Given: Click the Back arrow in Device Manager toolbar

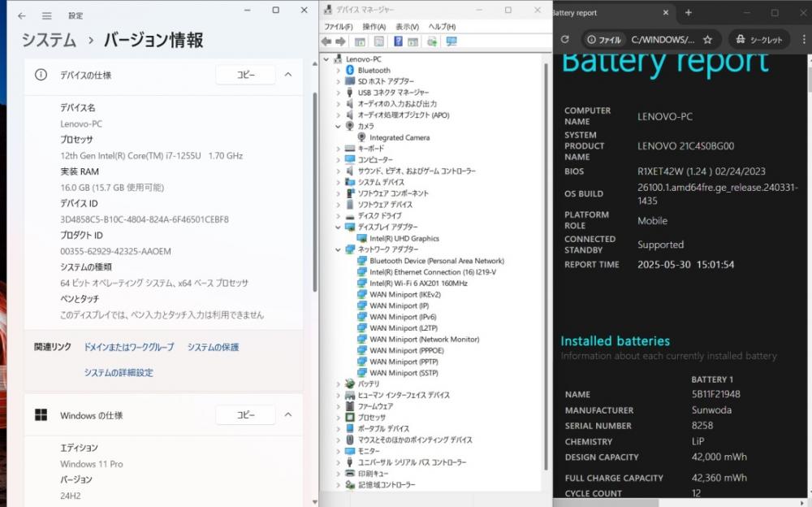Looking at the screenshot, I should 326,41.
